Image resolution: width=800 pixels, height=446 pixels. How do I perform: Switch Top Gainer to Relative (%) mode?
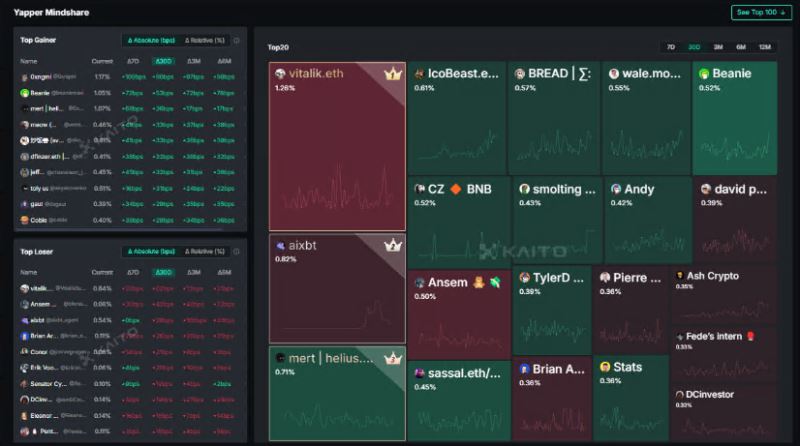pyautogui.click(x=204, y=40)
